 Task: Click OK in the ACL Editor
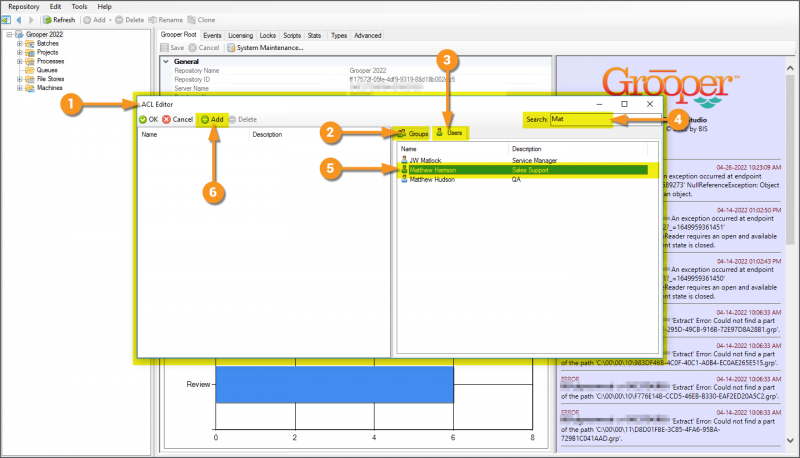click(x=148, y=119)
